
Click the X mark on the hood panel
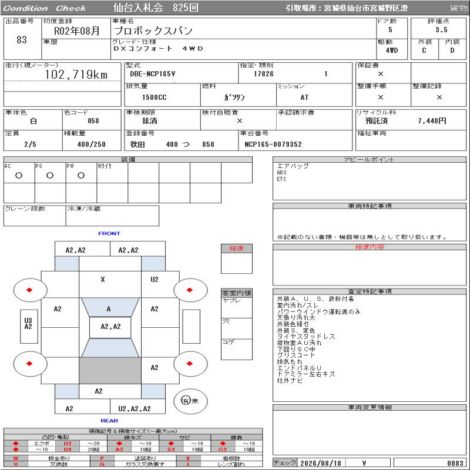tap(103, 279)
